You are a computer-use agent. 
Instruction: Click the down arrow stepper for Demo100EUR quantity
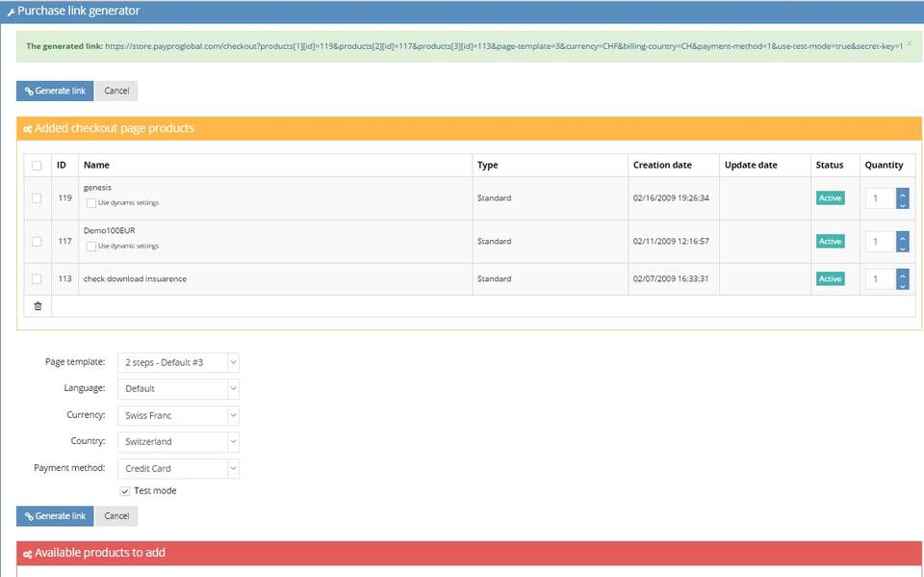901,247
